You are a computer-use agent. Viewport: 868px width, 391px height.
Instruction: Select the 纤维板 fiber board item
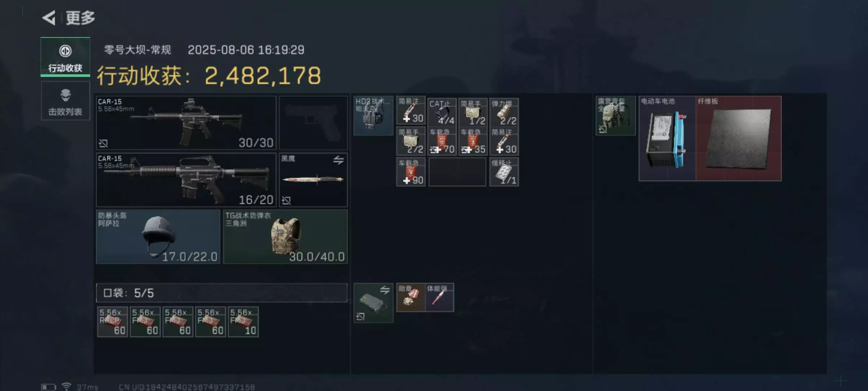pos(739,138)
